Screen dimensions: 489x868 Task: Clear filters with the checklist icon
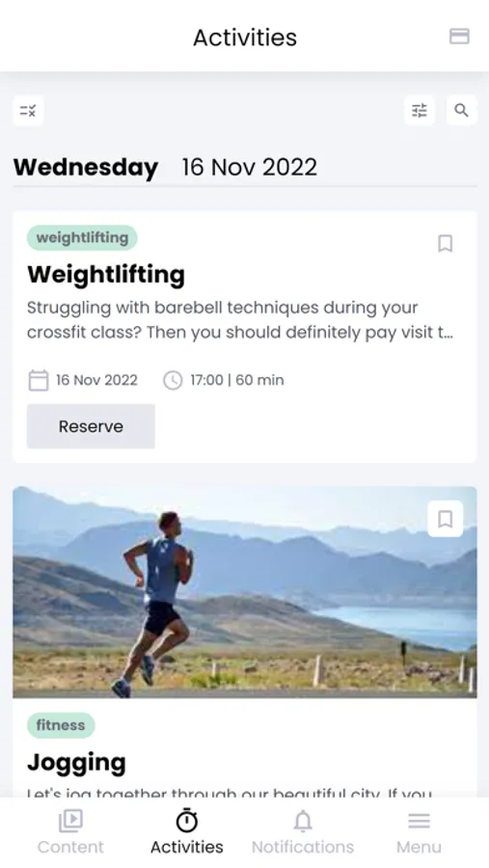click(x=28, y=111)
